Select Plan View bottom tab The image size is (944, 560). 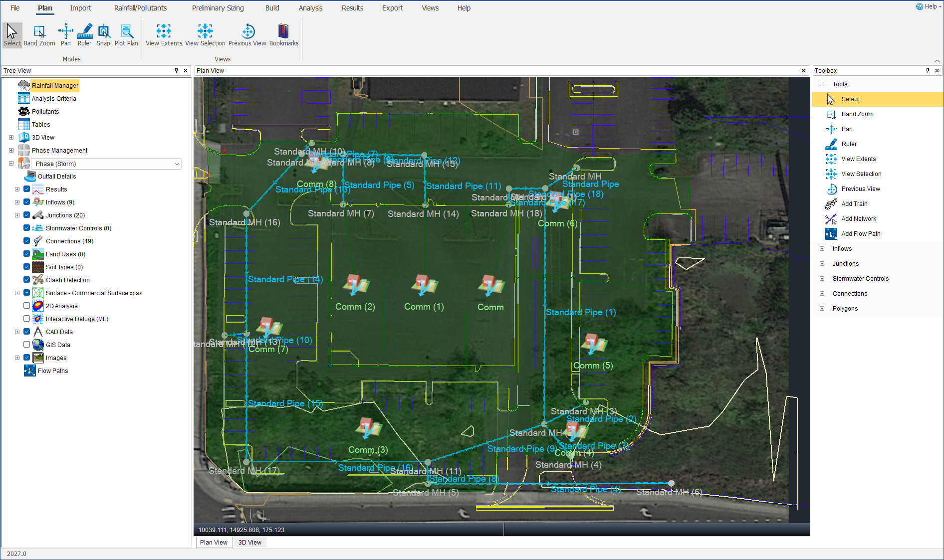click(214, 543)
